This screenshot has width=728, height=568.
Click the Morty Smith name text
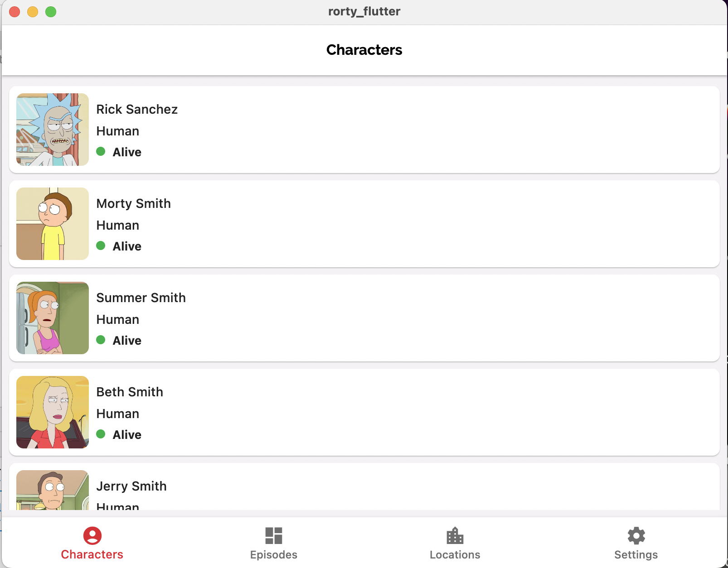point(134,204)
